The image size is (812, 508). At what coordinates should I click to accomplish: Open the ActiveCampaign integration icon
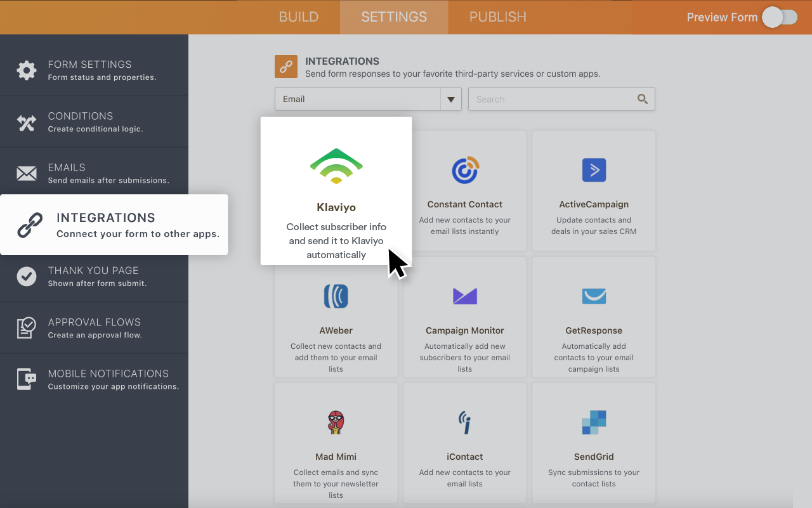594,169
